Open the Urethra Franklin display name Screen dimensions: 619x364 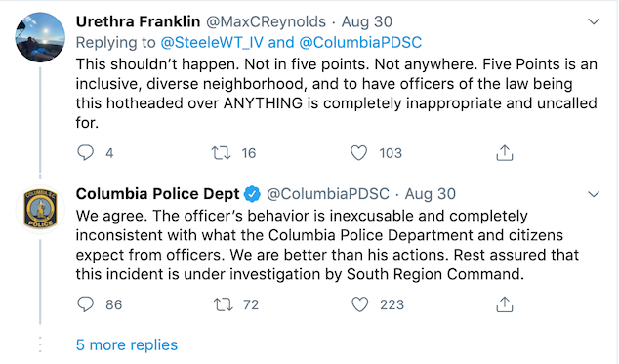[x=139, y=21]
